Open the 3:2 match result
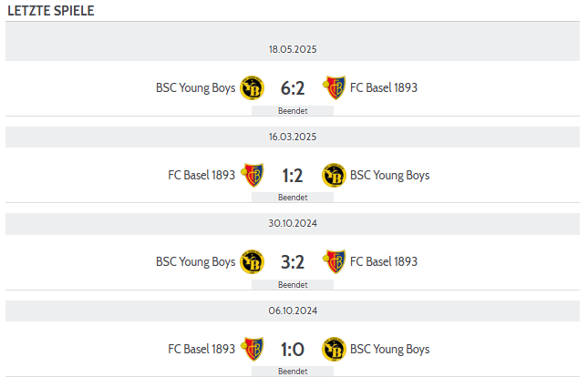Viewport: 588px width, 387px height. tap(293, 262)
